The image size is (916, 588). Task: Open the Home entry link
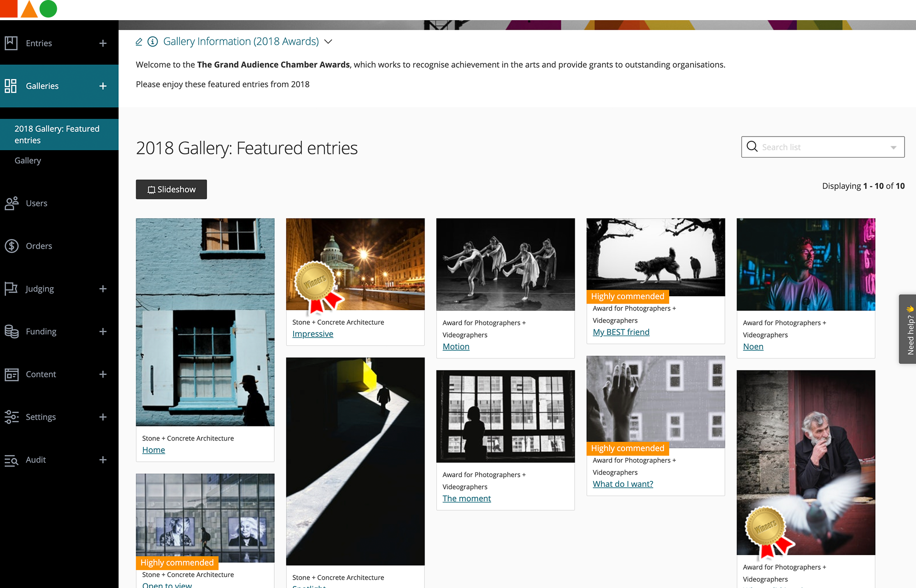[153, 450]
